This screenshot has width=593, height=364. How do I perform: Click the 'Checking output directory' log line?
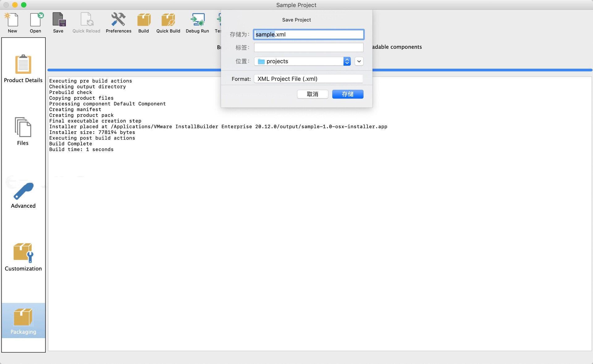(87, 87)
